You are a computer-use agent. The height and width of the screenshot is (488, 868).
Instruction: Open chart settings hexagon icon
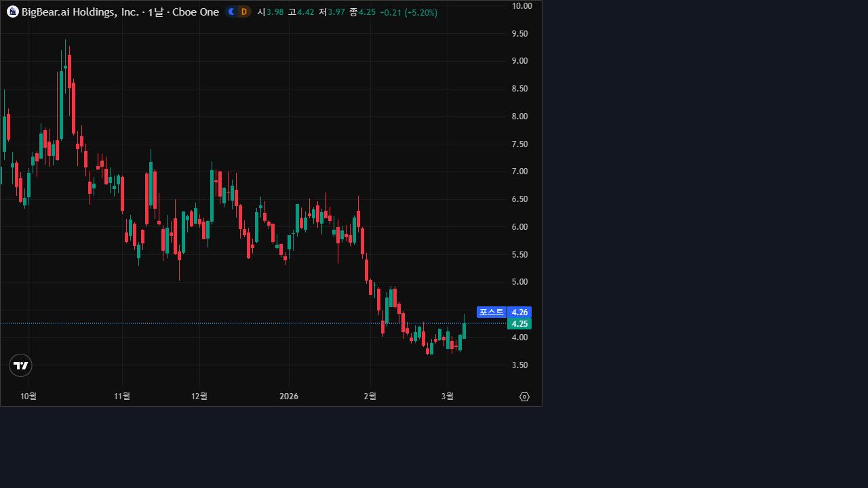point(524,397)
